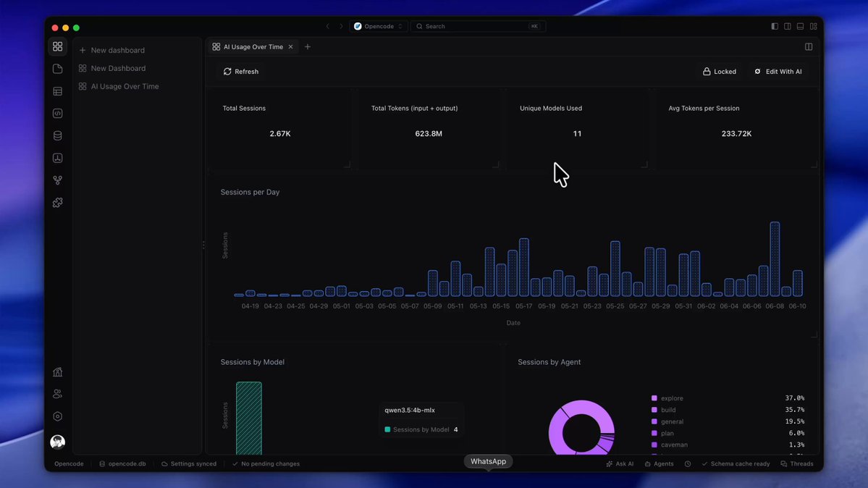Open the hexagon settings icon in sidebar
This screenshot has height=488, width=868.
[x=58, y=416]
